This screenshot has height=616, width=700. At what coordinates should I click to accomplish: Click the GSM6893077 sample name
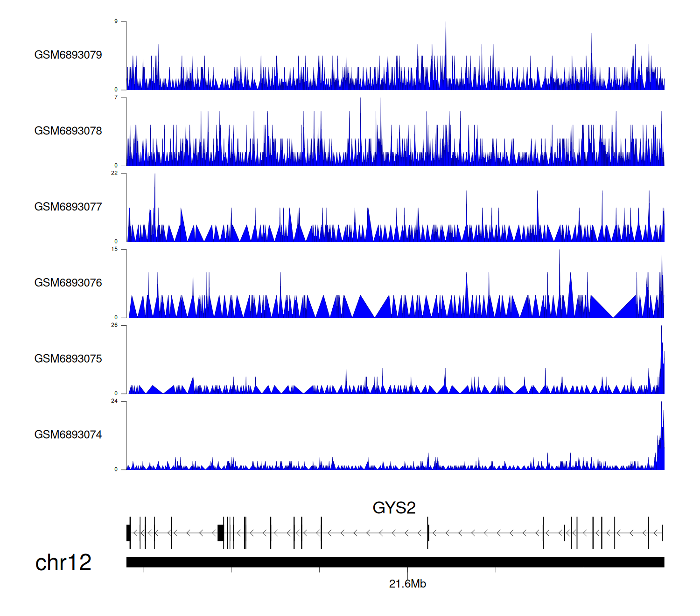coord(68,207)
